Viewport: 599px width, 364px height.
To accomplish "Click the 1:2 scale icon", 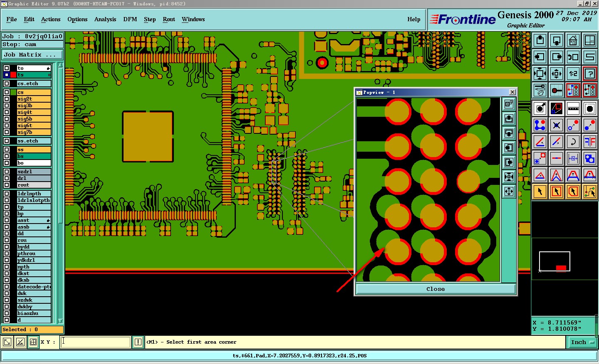I will (573, 74).
